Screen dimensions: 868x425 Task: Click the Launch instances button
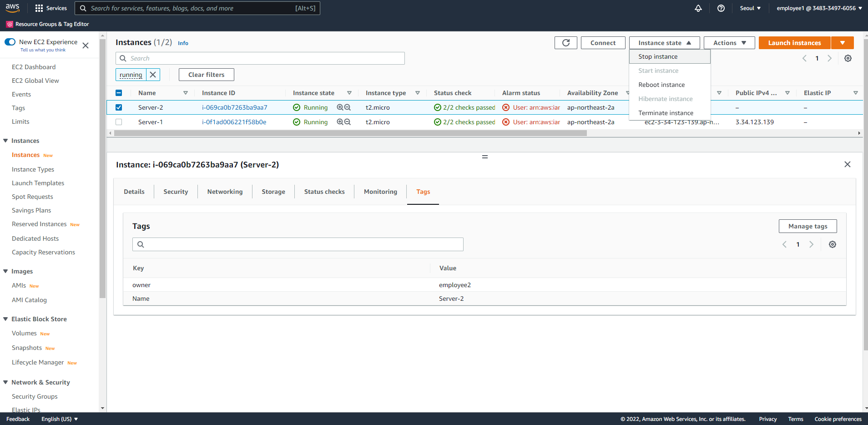(794, 43)
